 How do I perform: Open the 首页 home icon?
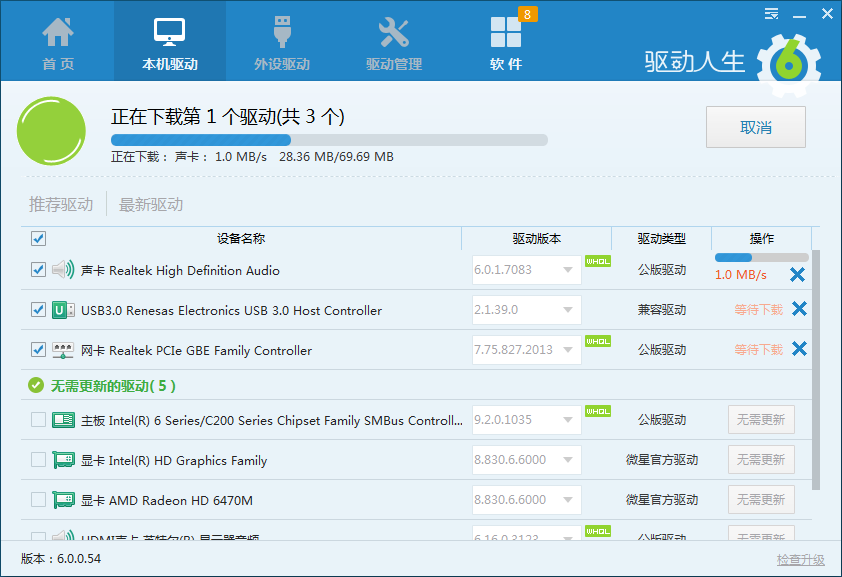point(58,34)
